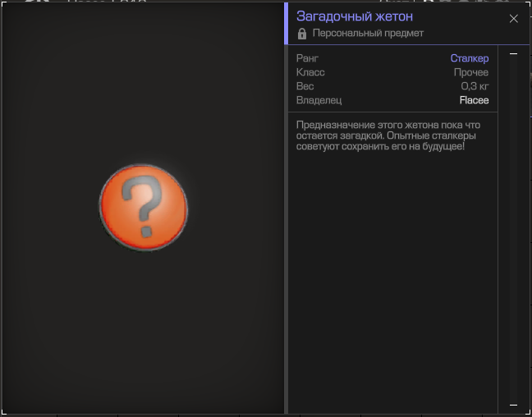Click the vertical scrollbar track in info panel
This screenshot has width=532, height=417.
513,230
